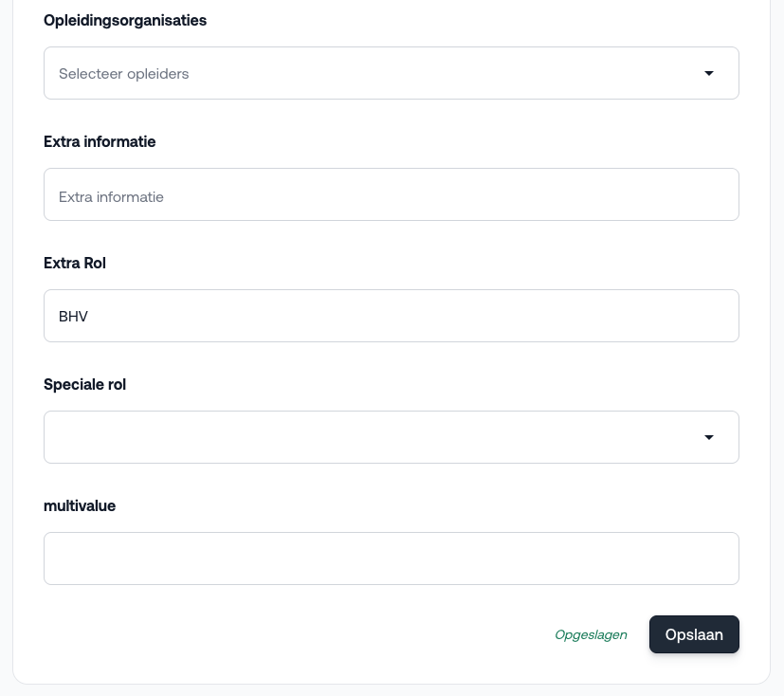Click the Opleidingsorganisaties field label

point(125,21)
